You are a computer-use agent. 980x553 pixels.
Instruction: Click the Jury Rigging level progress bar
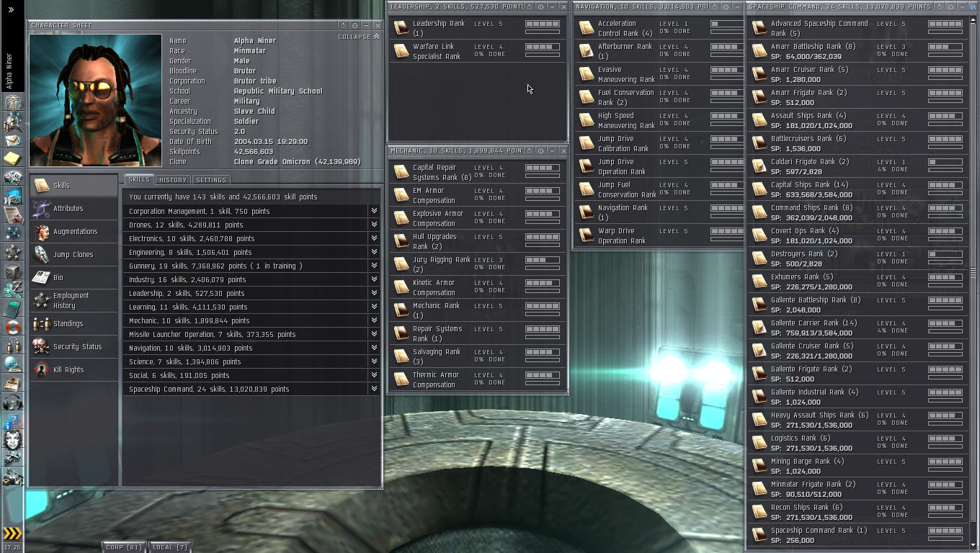[x=543, y=260]
